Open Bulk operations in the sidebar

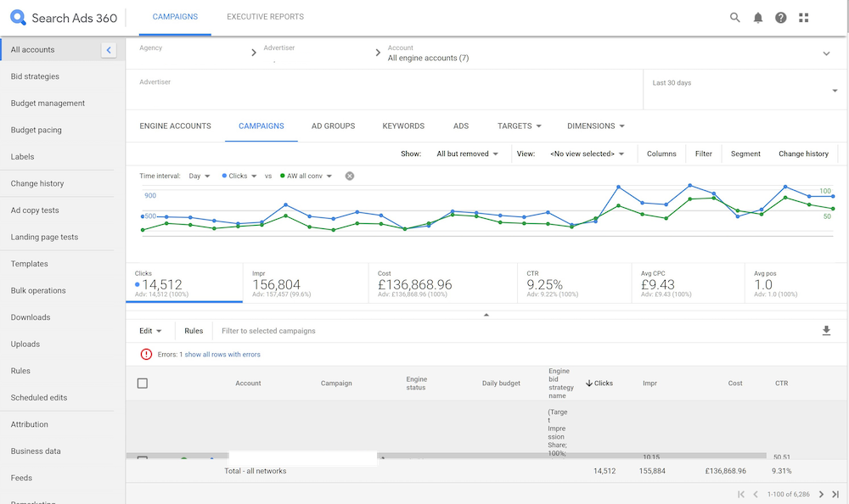point(38,291)
